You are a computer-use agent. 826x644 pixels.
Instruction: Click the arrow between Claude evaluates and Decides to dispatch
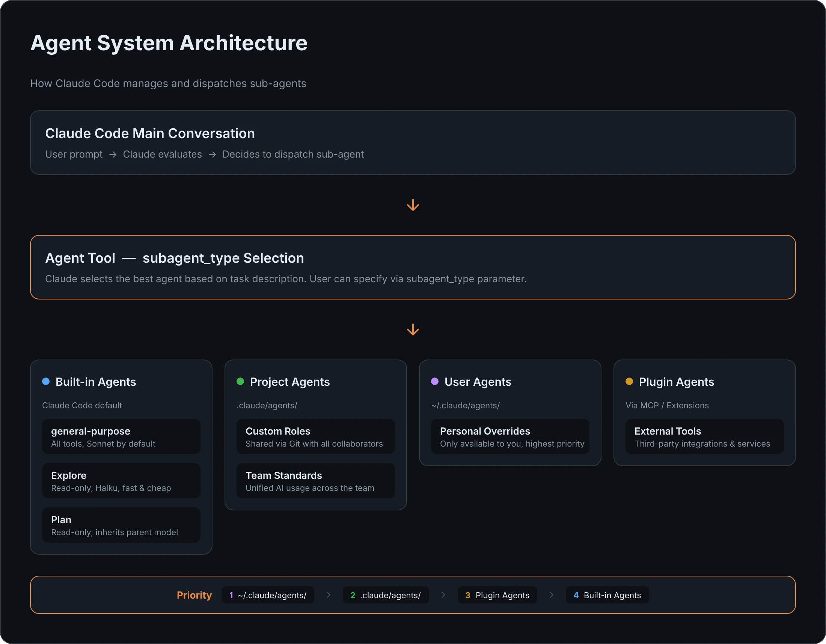pos(212,155)
